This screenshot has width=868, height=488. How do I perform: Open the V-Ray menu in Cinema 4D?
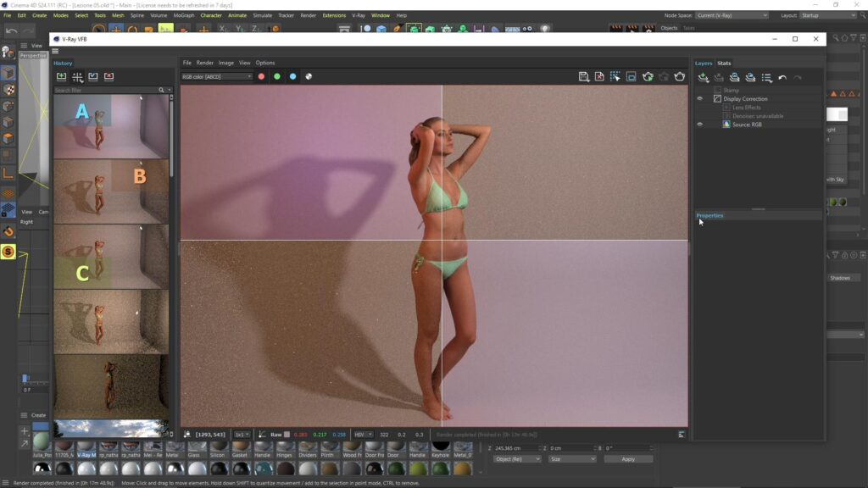(x=359, y=15)
